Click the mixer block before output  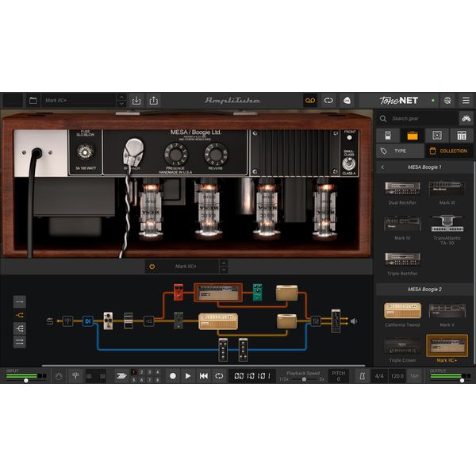316,321
